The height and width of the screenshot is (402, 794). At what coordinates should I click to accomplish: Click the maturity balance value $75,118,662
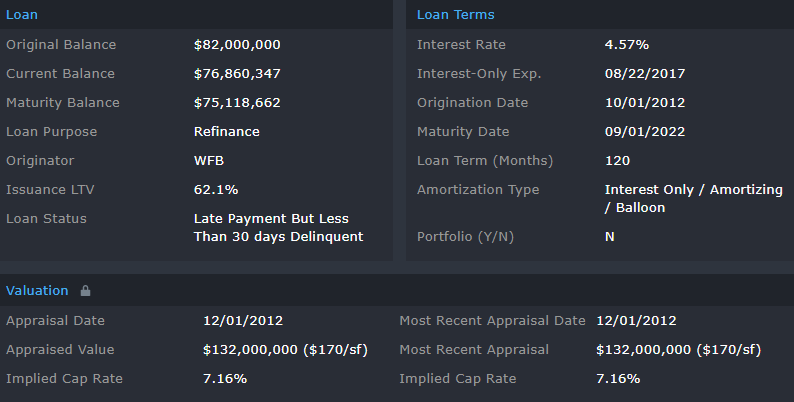point(237,103)
